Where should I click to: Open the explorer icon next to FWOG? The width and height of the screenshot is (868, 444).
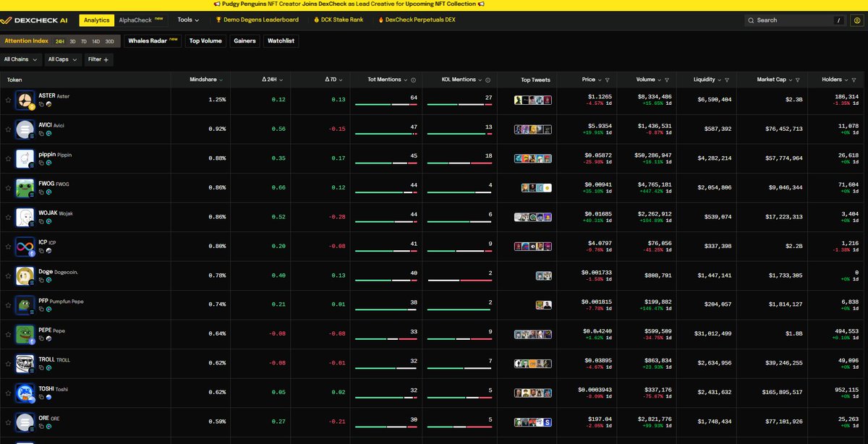pyautogui.click(x=48, y=192)
